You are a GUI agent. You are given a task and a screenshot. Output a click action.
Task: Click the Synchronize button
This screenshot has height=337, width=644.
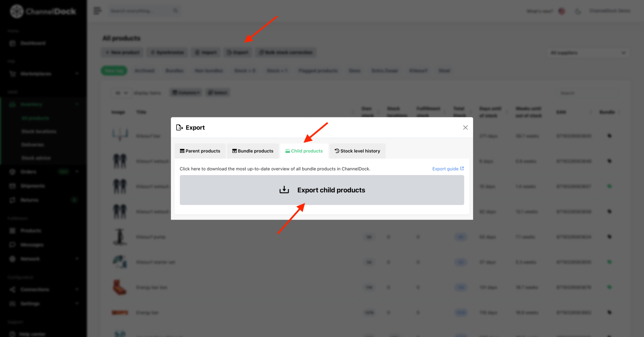pos(168,52)
